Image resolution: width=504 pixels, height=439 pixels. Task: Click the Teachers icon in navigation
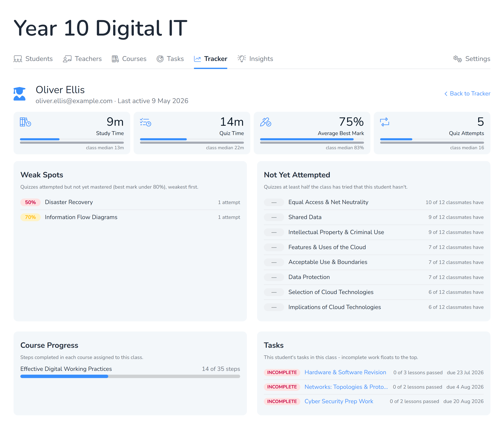click(x=67, y=59)
